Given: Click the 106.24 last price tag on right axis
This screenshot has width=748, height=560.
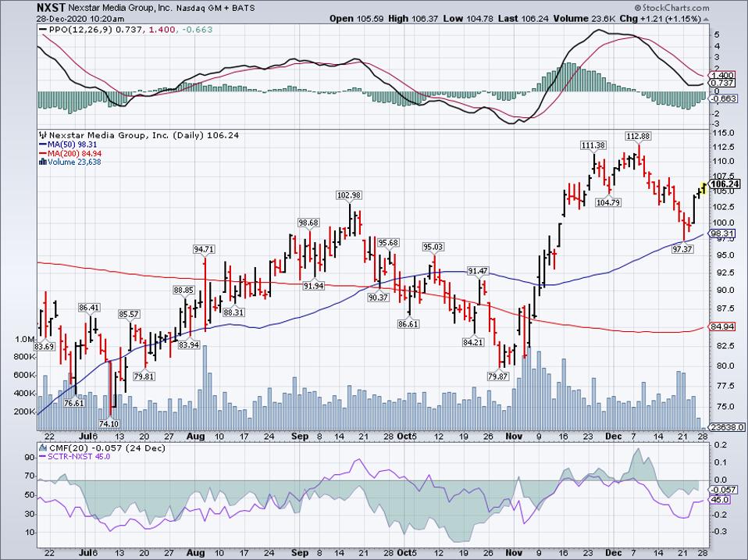Looking at the screenshot, I should pyautogui.click(x=724, y=184).
